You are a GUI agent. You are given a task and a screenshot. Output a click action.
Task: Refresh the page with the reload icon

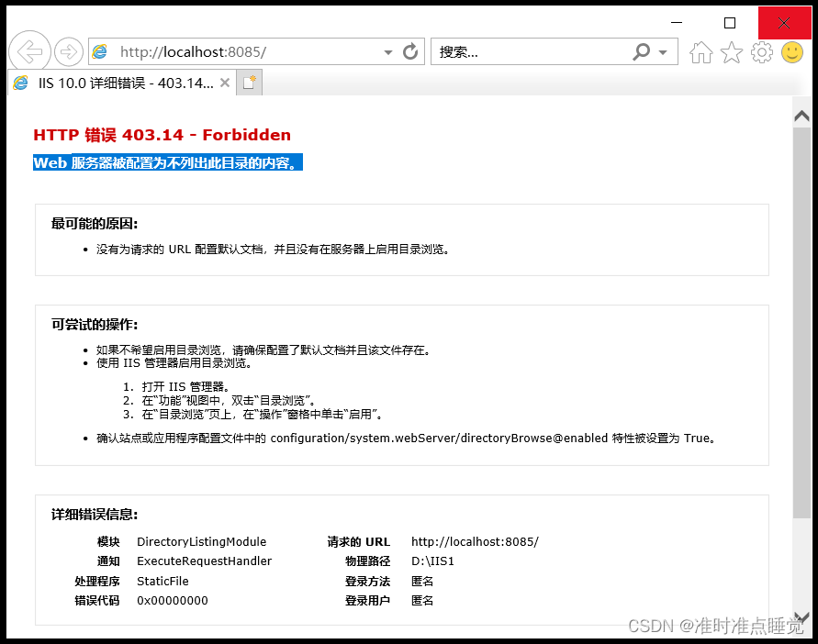click(x=410, y=51)
